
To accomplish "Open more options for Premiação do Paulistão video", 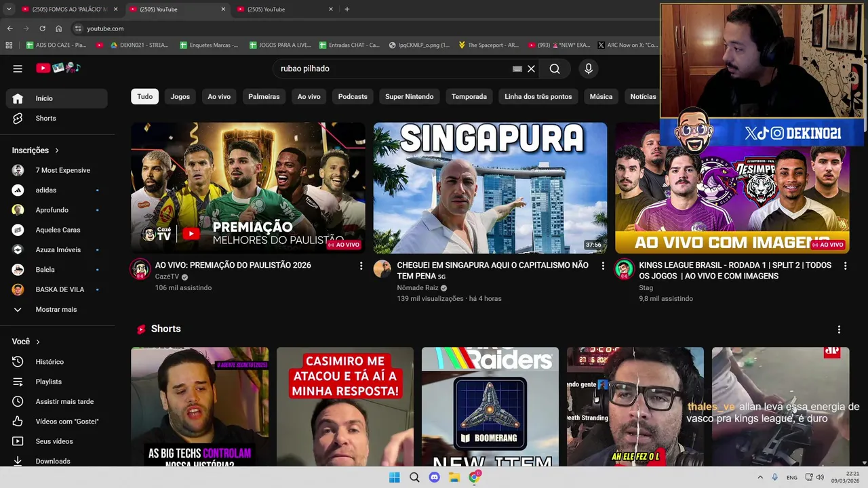I will (x=361, y=266).
